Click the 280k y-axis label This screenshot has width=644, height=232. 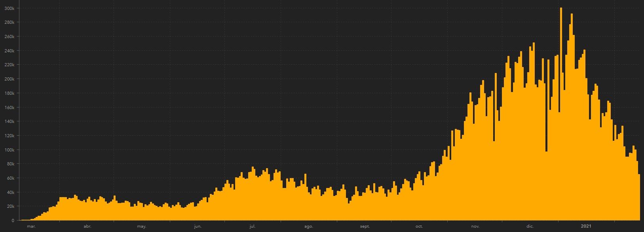tap(10, 23)
